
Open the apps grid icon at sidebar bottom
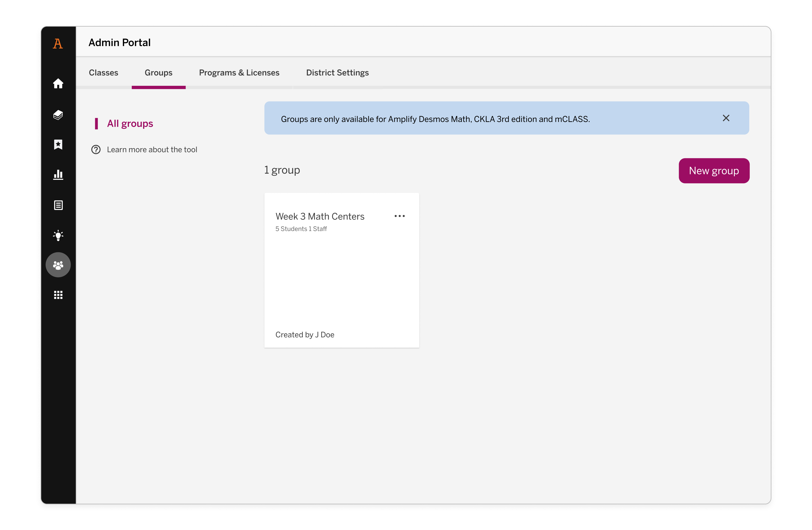[58, 295]
